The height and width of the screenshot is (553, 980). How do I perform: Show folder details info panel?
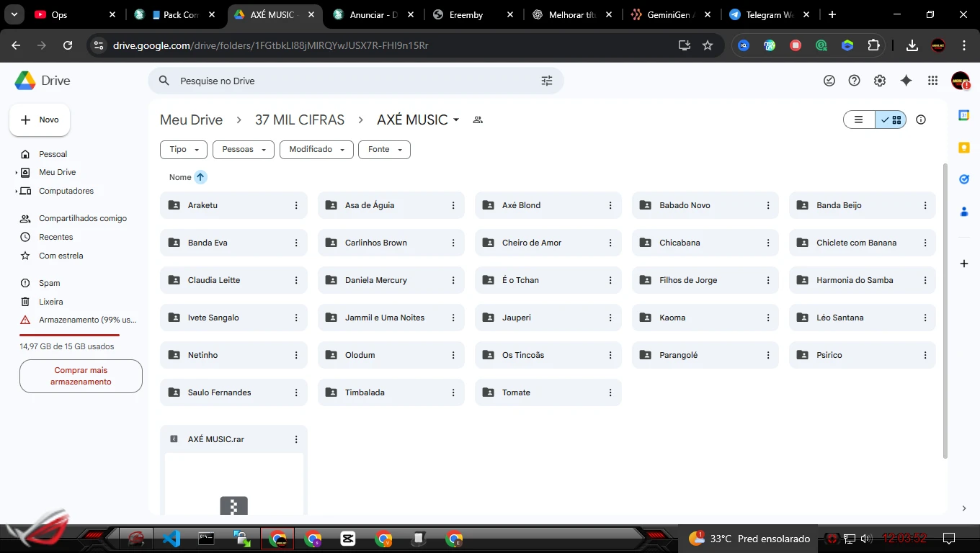pos(920,120)
